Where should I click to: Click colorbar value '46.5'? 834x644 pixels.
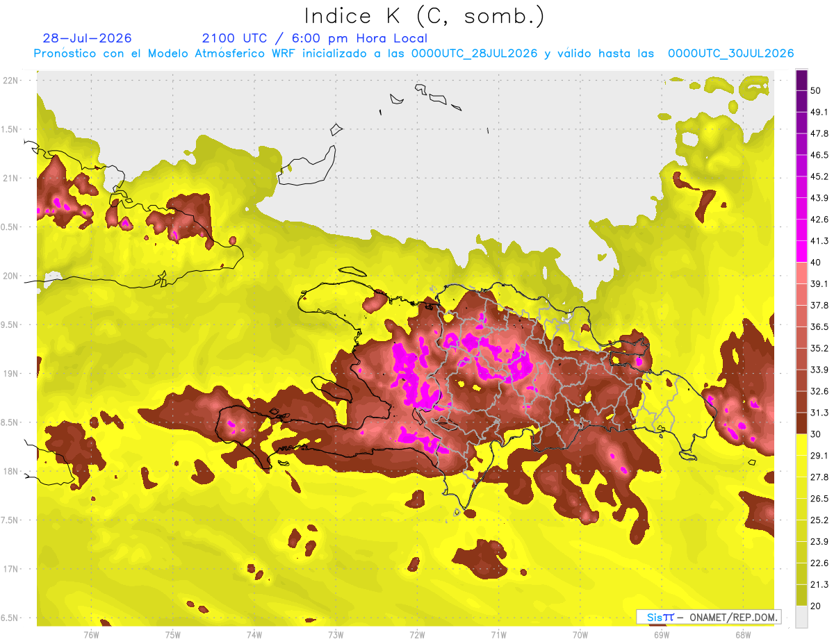(x=819, y=155)
